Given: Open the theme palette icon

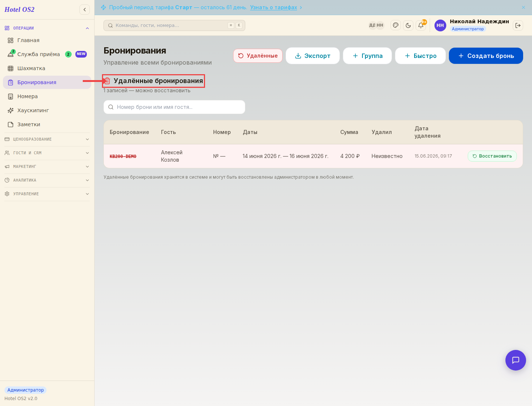Looking at the screenshot, I should coord(396,25).
